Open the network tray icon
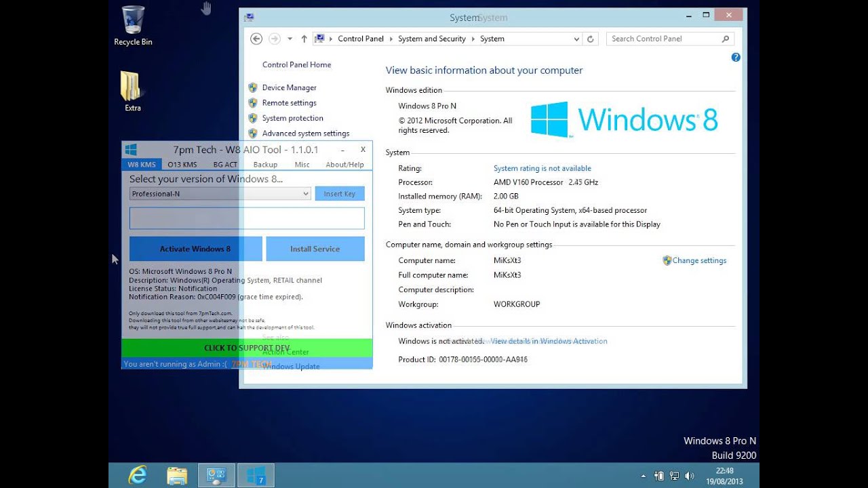Viewport: 868px width, 488px height. 674,476
